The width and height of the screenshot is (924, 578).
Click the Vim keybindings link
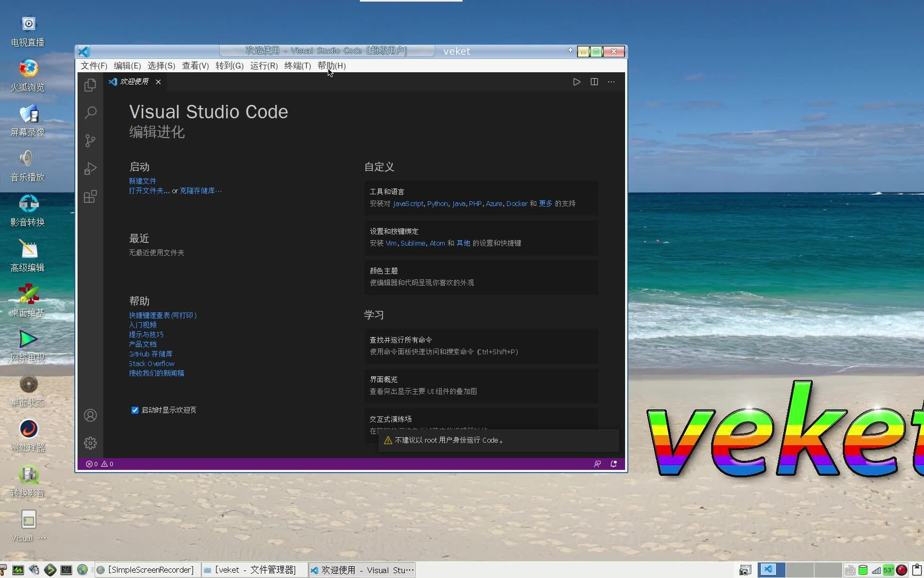click(391, 243)
